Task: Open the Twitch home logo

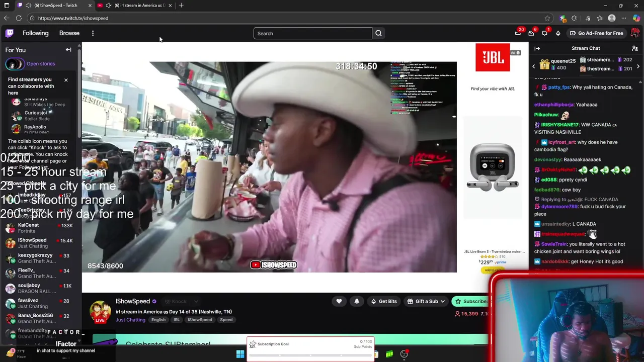Action: [10, 33]
